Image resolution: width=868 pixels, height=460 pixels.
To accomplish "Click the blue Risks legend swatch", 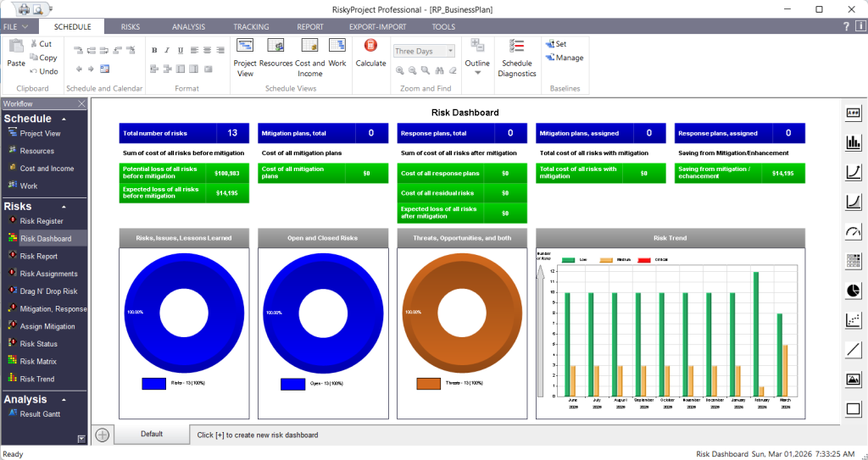I will pos(153,384).
